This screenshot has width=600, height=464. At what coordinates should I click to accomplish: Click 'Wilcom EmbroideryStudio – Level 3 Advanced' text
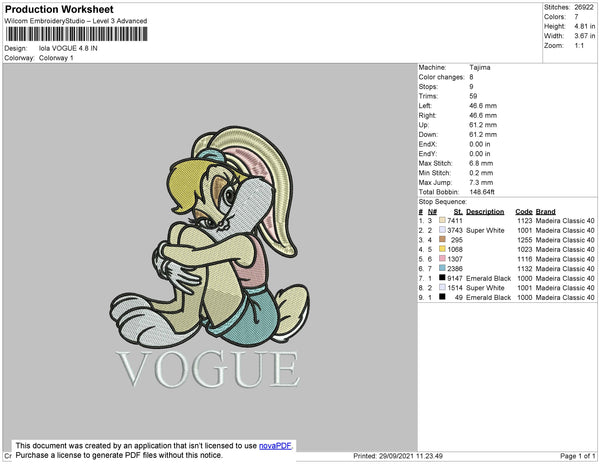pyautogui.click(x=76, y=21)
